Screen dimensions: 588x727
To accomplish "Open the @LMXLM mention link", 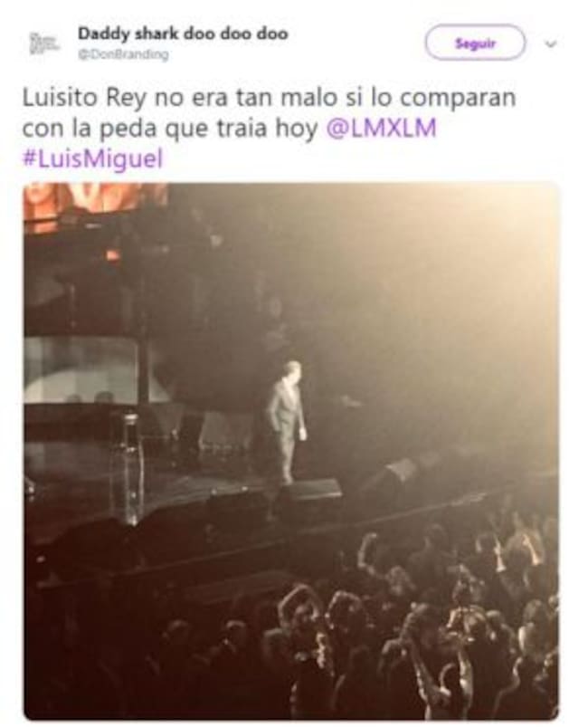I will pyautogui.click(x=381, y=128).
